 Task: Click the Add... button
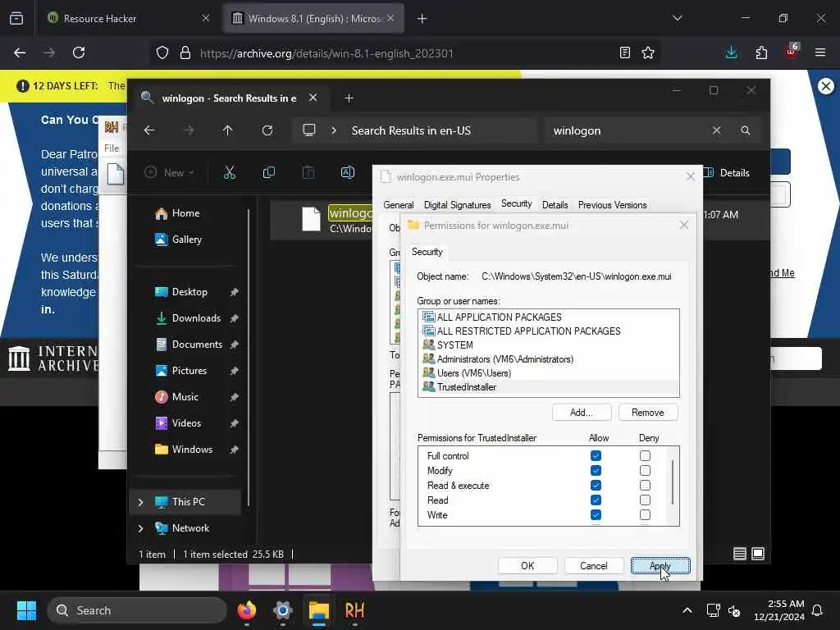click(582, 413)
